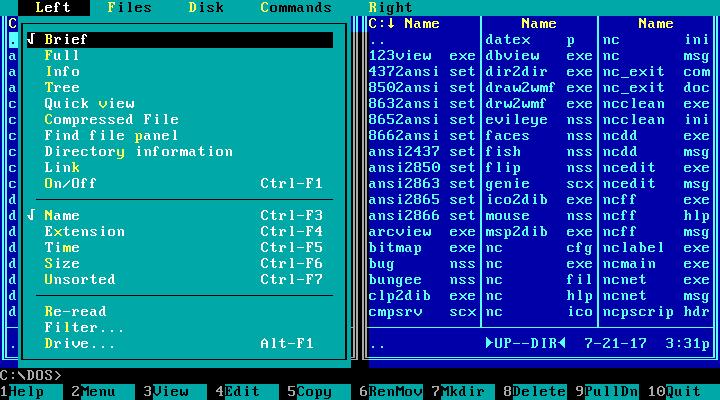The image size is (720, 400).
Task: Select file ncpscrip hdr
Action: coord(657,311)
